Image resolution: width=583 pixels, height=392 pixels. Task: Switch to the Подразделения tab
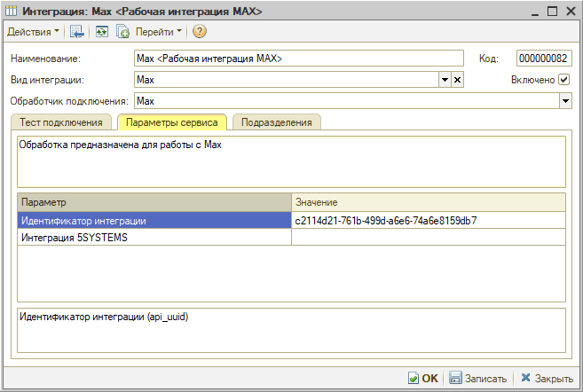tap(276, 122)
